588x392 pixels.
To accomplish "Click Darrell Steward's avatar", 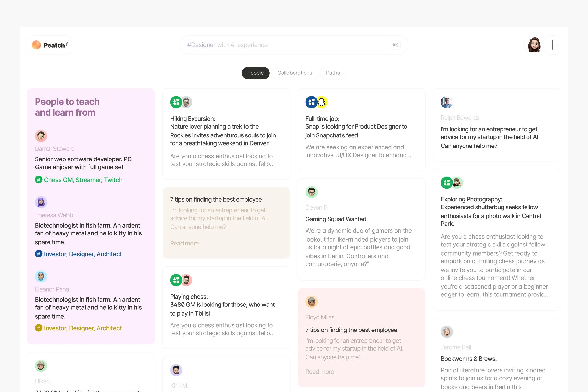I will pyautogui.click(x=41, y=136).
